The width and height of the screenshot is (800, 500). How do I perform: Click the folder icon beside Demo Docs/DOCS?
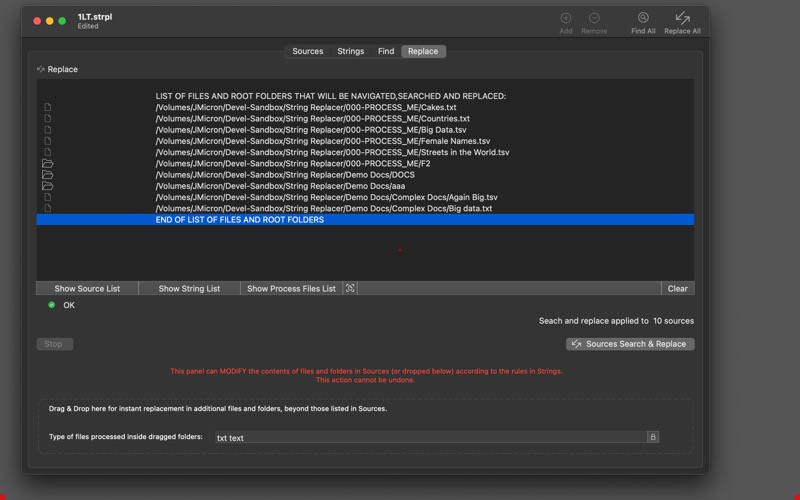tap(47, 174)
